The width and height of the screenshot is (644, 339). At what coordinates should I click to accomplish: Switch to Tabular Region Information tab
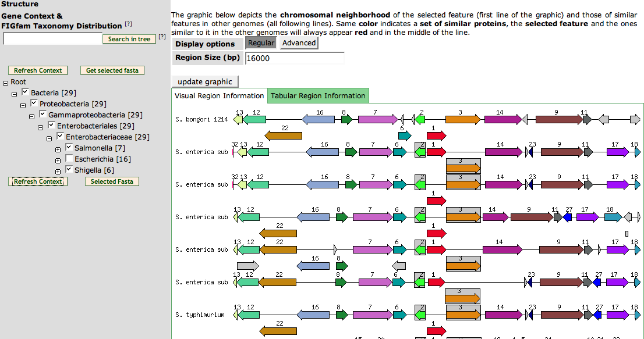point(318,96)
